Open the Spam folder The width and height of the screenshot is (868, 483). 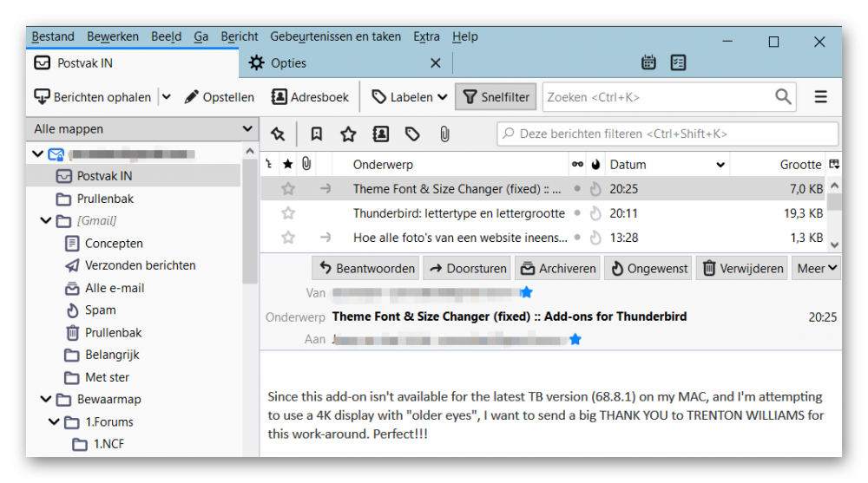pyautogui.click(x=100, y=310)
